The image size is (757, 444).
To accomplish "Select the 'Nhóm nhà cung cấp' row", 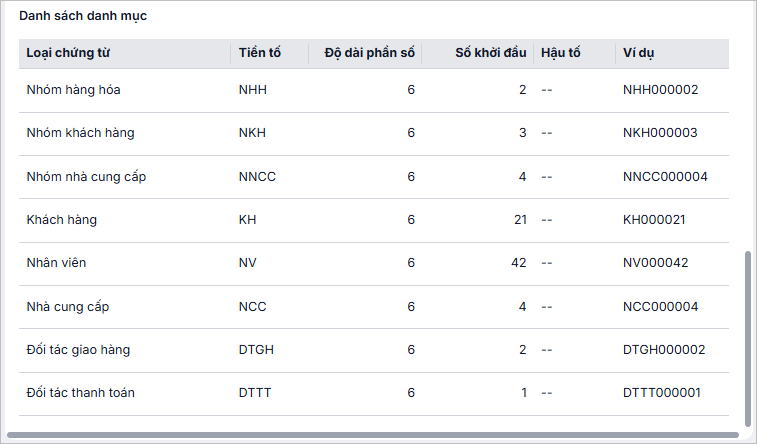I will [x=86, y=177].
